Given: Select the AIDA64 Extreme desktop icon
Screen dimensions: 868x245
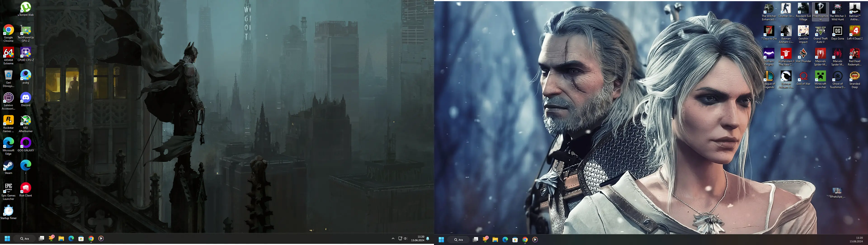Looking at the screenshot, I should (8, 56).
